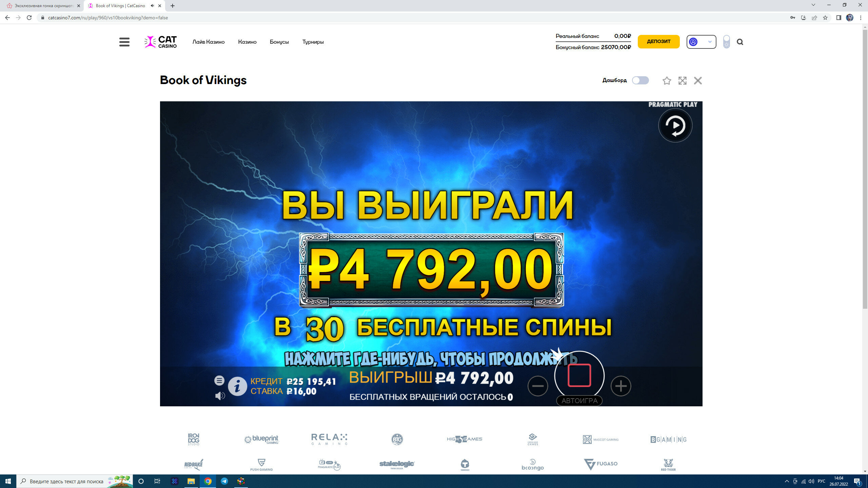This screenshot has height=488, width=868.
Task: Increase bet with the plus button
Action: pyautogui.click(x=621, y=386)
